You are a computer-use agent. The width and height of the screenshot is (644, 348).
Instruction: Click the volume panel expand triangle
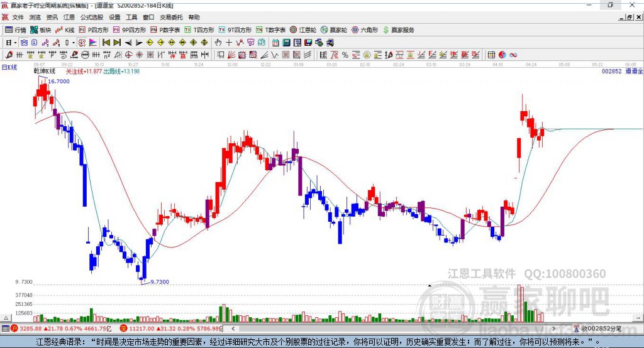pyautogui.click(x=6, y=318)
